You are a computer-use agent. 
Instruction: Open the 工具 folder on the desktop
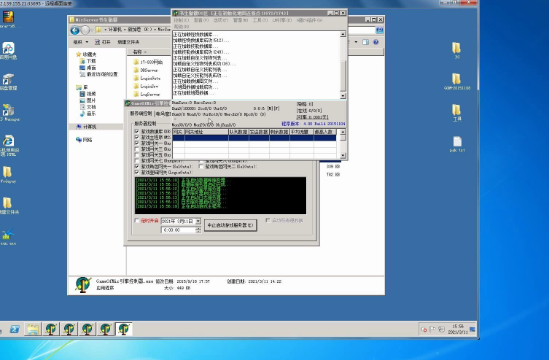point(457,113)
